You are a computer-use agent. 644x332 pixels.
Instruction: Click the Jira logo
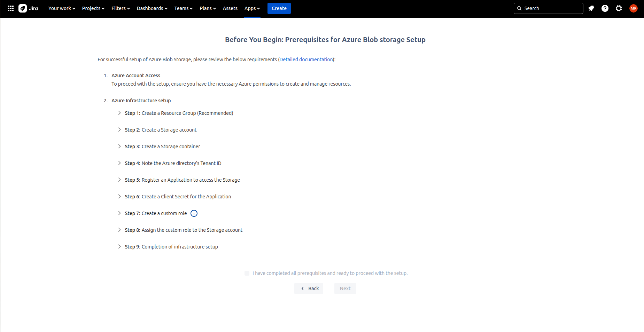pyautogui.click(x=28, y=8)
